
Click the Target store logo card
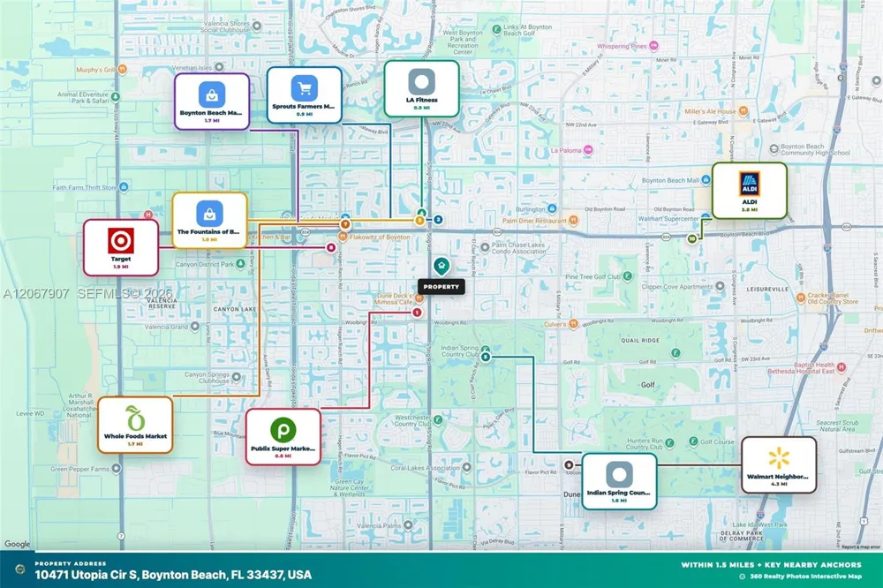121,248
